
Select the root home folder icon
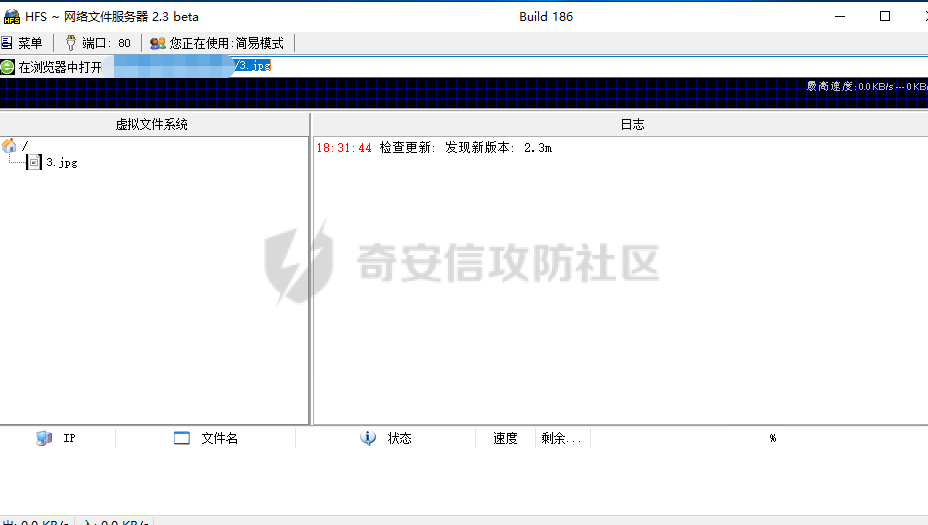coord(9,145)
